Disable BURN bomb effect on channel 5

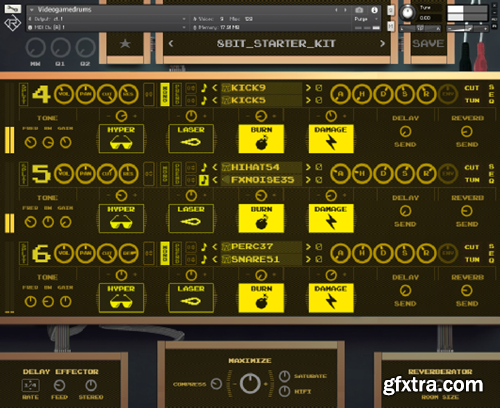(261, 218)
